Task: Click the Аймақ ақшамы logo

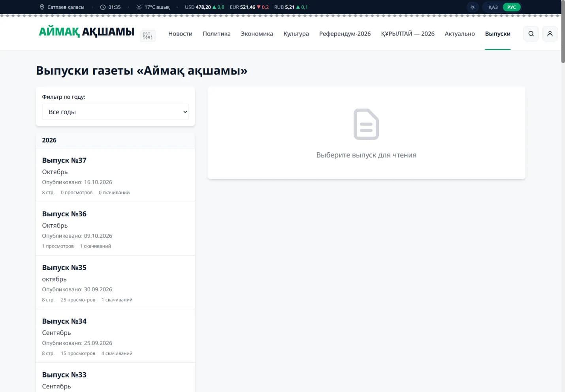Action: [x=87, y=32]
